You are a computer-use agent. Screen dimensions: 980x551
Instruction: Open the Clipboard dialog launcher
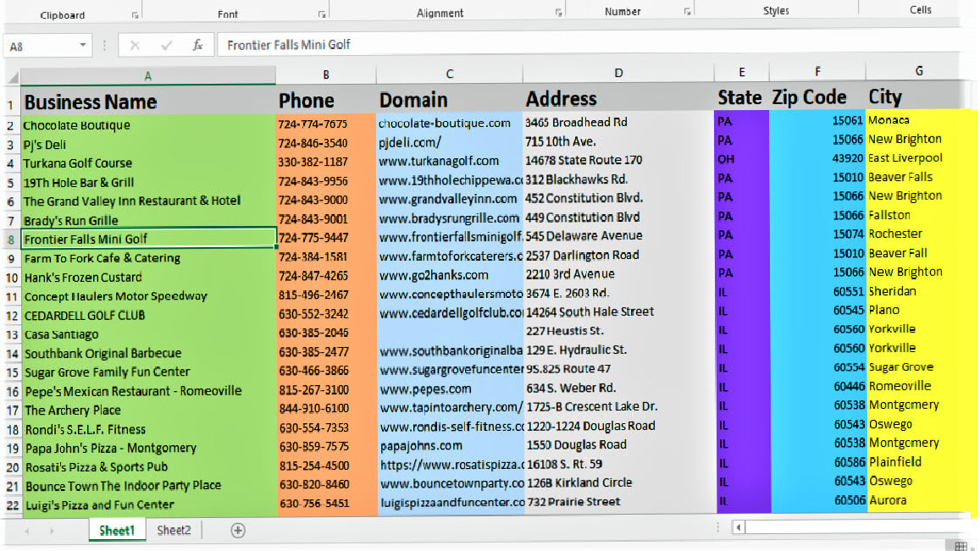click(135, 15)
